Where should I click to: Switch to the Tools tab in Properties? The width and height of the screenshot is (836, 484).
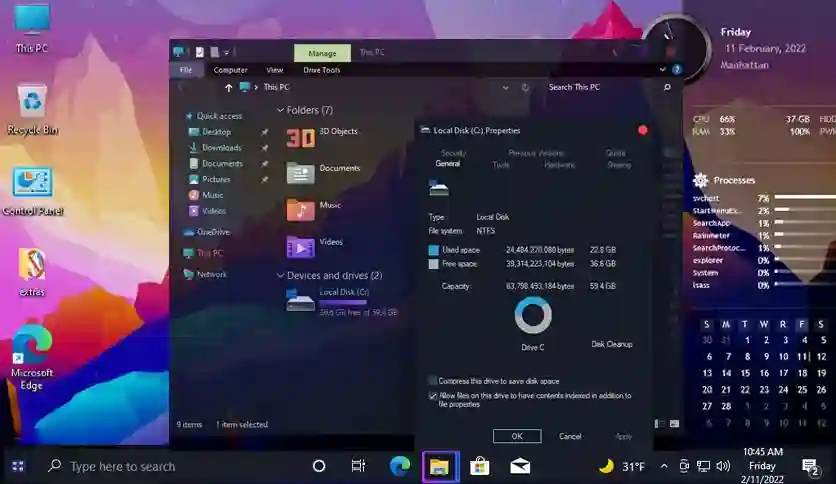(x=501, y=165)
